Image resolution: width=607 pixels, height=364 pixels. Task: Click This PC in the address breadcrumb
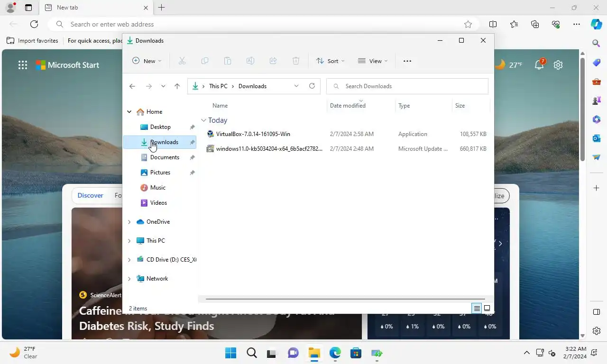[218, 86]
